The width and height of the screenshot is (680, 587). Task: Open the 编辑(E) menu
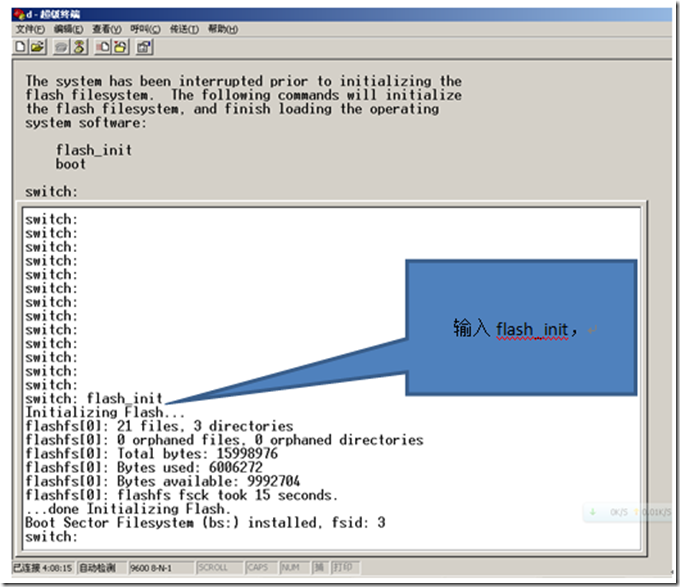68,29
